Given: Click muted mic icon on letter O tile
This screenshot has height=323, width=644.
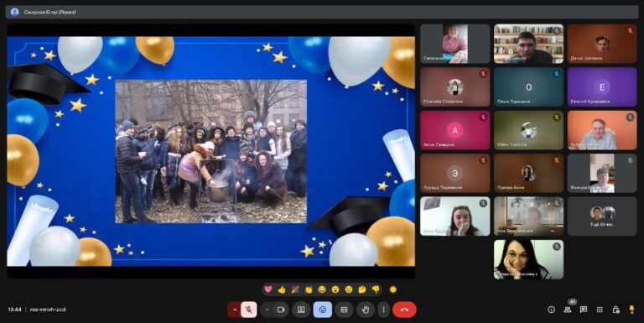Looking at the screenshot, I should [x=557, y=74].
